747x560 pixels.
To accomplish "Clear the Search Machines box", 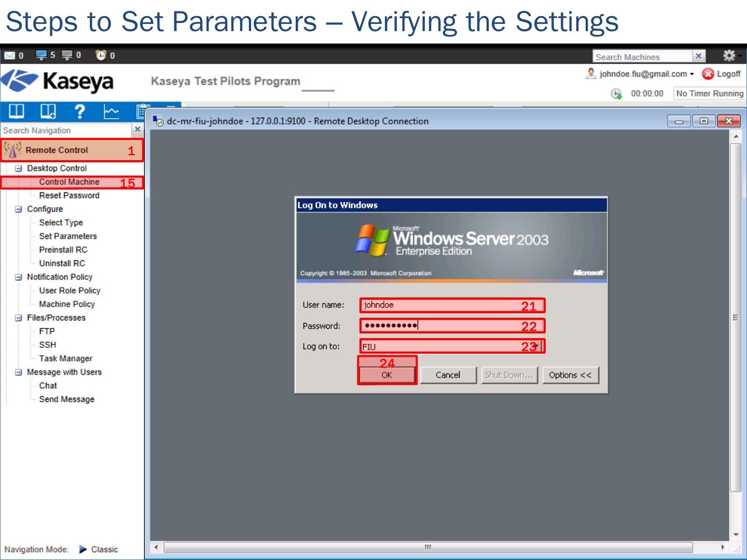I will tap(699, 56).
